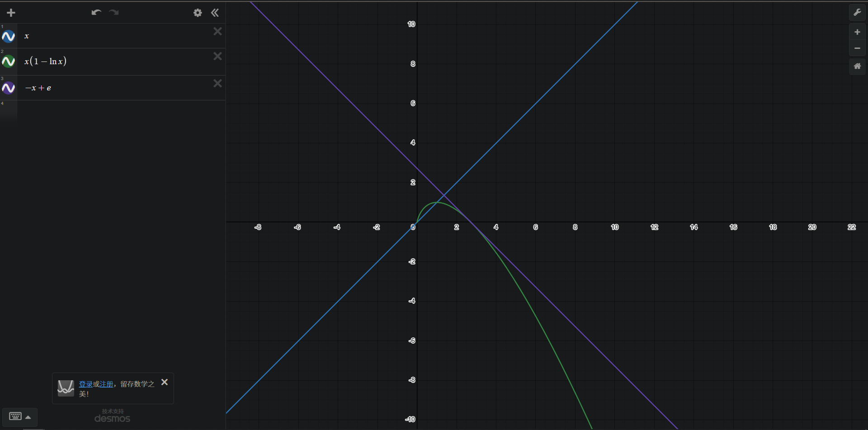Zoom out on the graph

click(857, 48)
